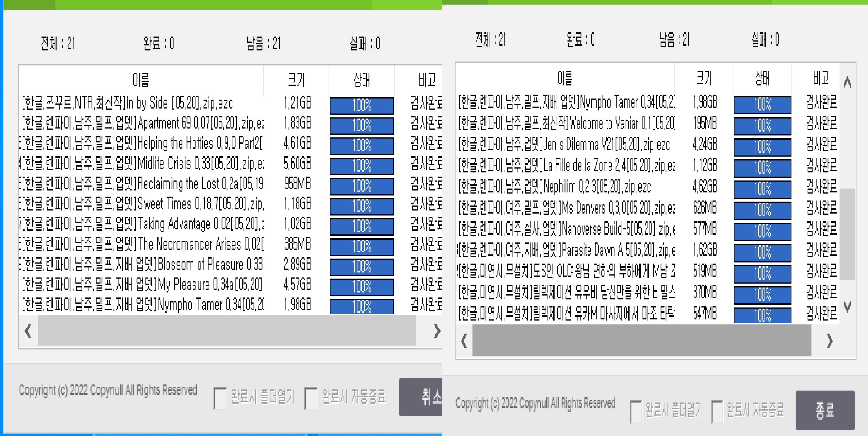Viewport: 868px width, 436px height.
Task: Sort by 크기 column in left window
Action: tap(296, 80)
